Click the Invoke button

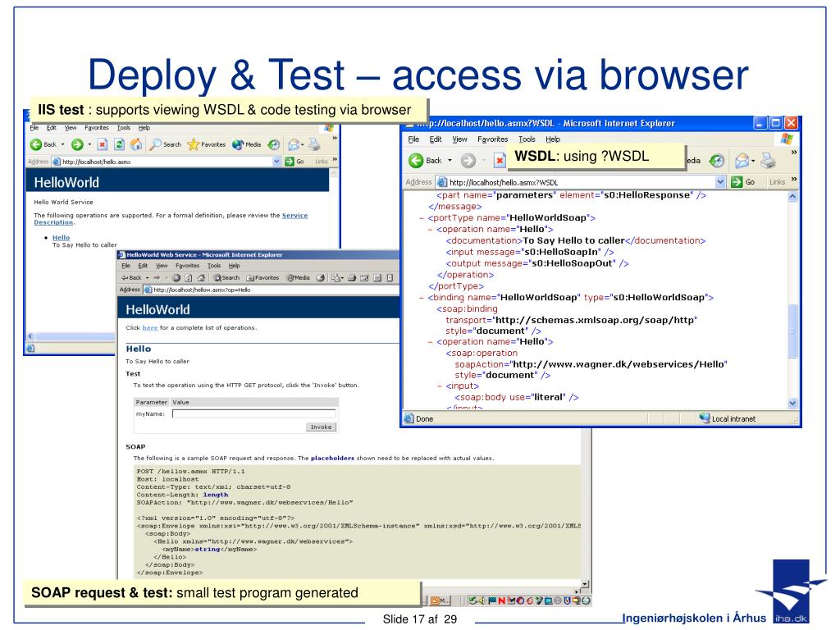pyautogui.click(x=320, y=427)
